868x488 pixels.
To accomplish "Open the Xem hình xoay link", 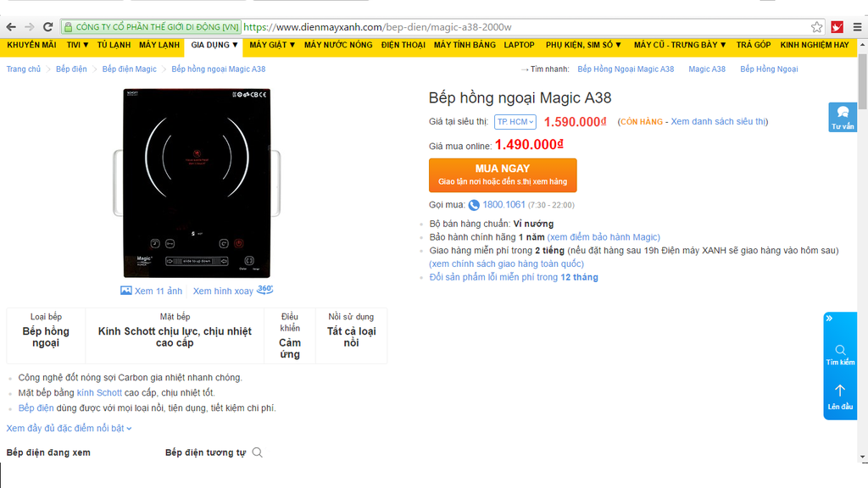I will [x=223, y=291].
